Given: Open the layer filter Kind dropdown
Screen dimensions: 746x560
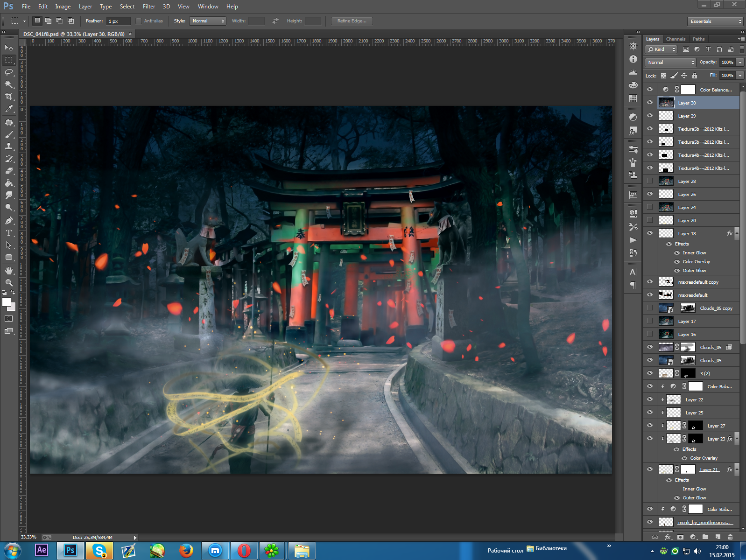Looking at the screenshot, I should [x=662, y=49].
